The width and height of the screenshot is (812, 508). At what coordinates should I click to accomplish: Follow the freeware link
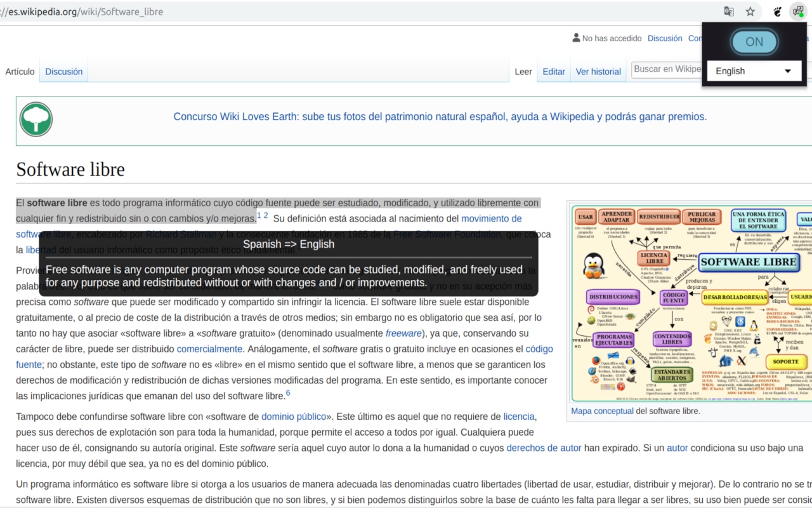click(403, 333)
